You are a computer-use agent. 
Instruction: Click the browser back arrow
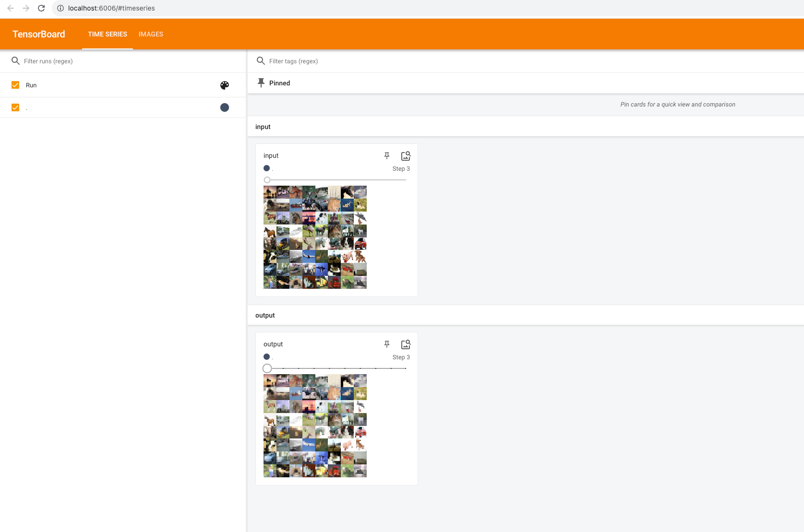coord(11,8)
